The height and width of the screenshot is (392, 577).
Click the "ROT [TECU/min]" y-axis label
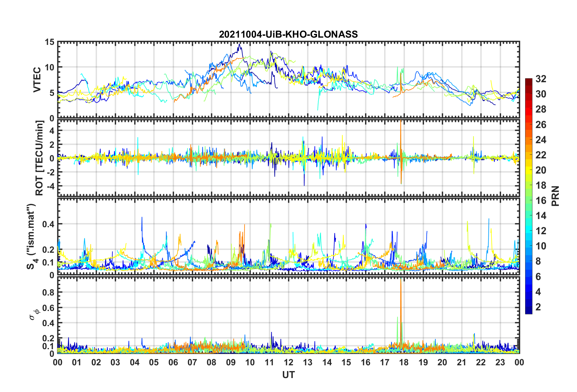tap(39, 158)
